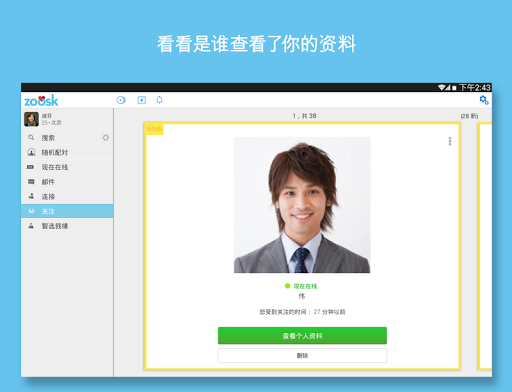Open 邮件 in the sidebar
The width and height of the screenshot is (512, 392).
tap(67, 182)
